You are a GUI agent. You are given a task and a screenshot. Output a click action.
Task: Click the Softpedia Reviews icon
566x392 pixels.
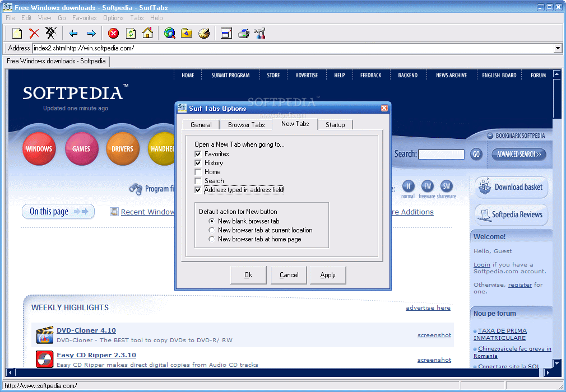483,214
